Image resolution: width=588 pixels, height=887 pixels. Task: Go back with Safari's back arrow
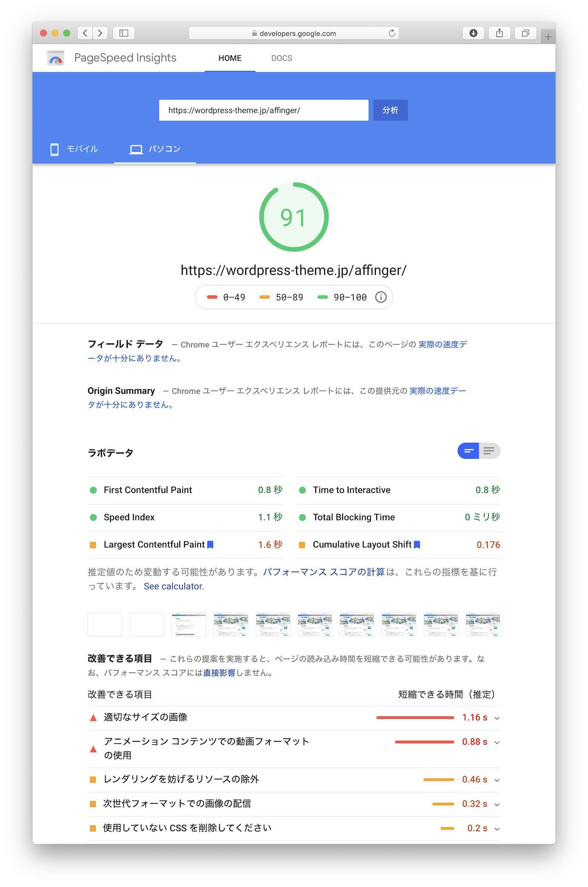point(85,33)
